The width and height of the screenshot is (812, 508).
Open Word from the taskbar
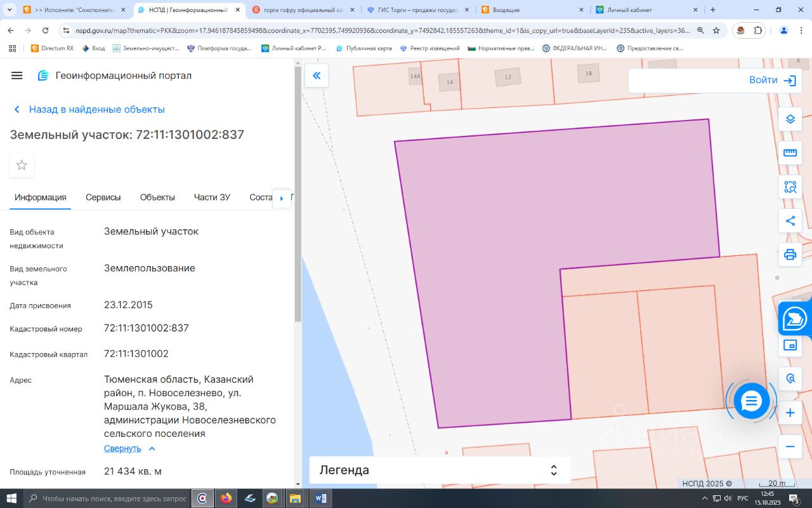click(320, 498)
